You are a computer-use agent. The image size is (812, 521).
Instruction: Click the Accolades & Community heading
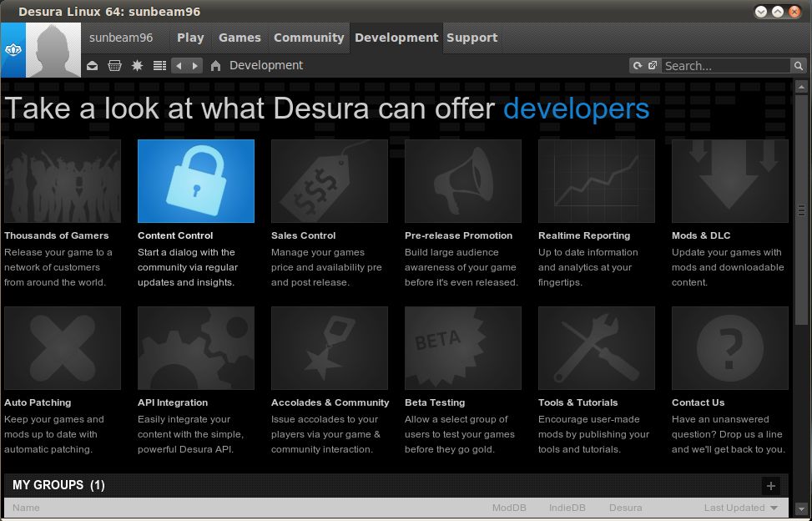tap(330, 402)
